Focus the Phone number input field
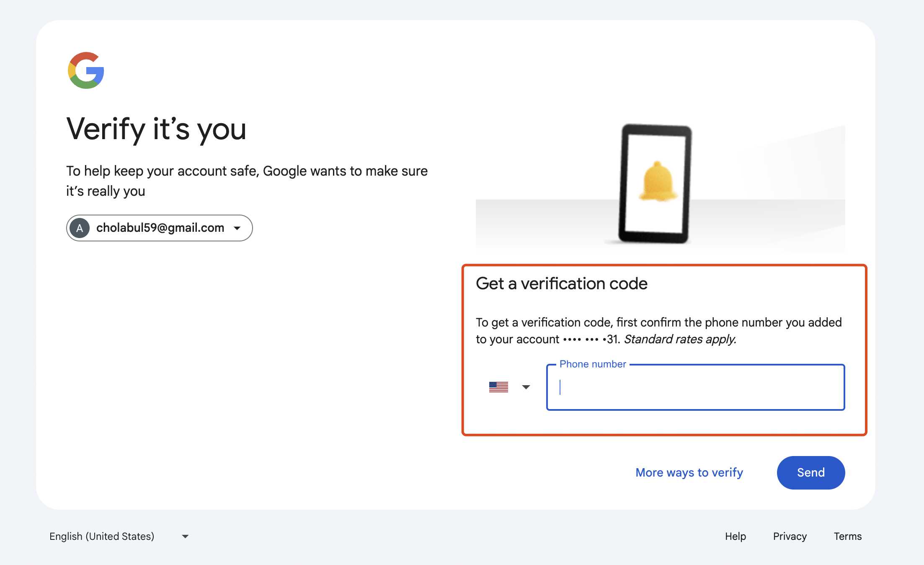The width and height of the screenshot is (924, 565). click(695, 387)
